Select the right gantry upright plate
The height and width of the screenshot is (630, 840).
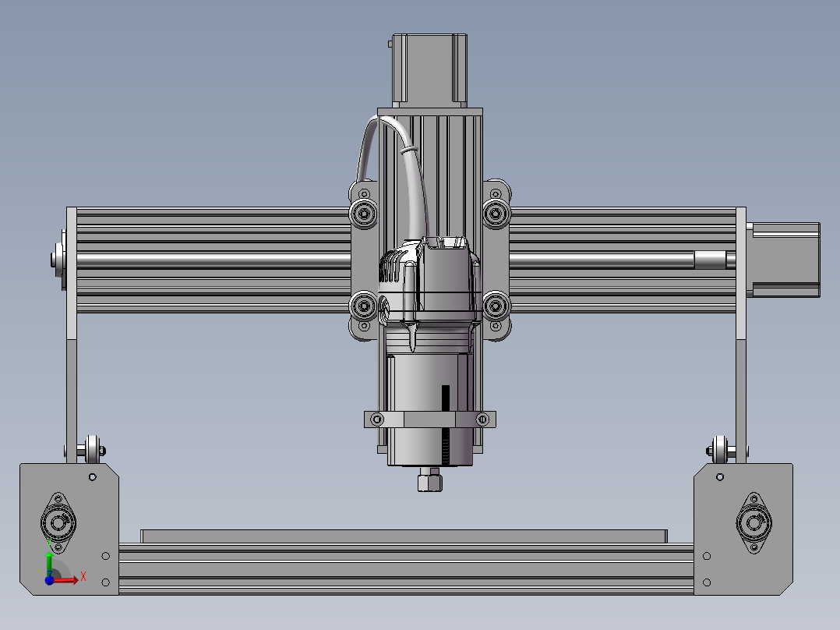[x=741, y=335]
